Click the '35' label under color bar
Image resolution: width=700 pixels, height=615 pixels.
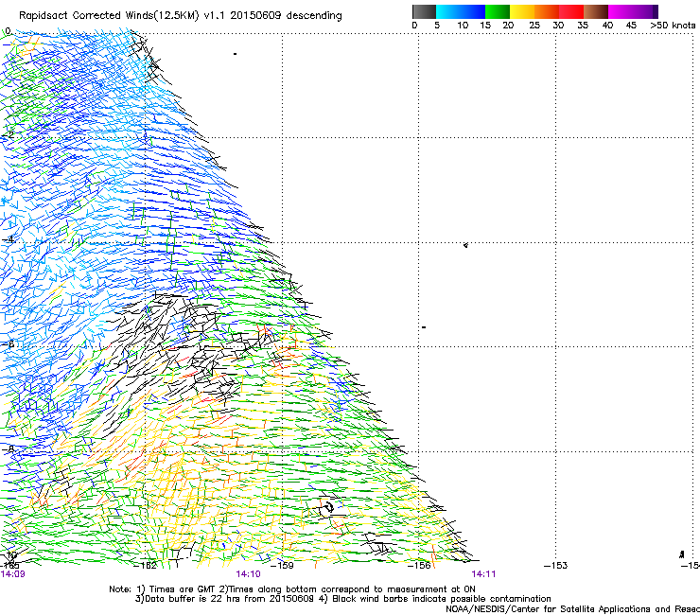pyautogui.click(x=583, y=26)
